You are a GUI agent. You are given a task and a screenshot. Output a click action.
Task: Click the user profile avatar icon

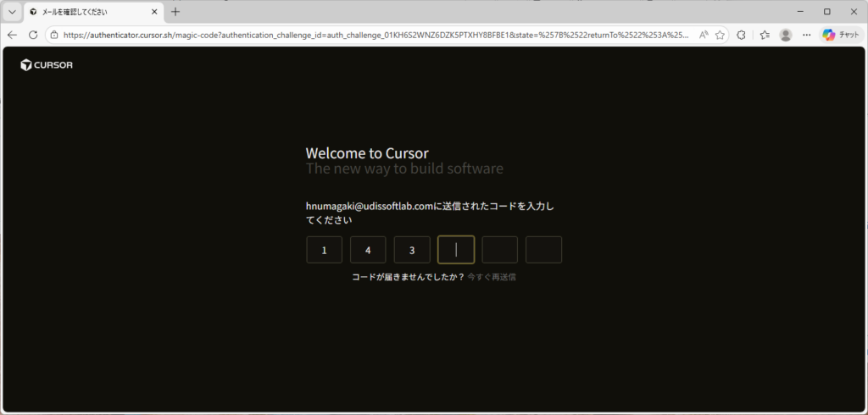click(x=786, y=35)
